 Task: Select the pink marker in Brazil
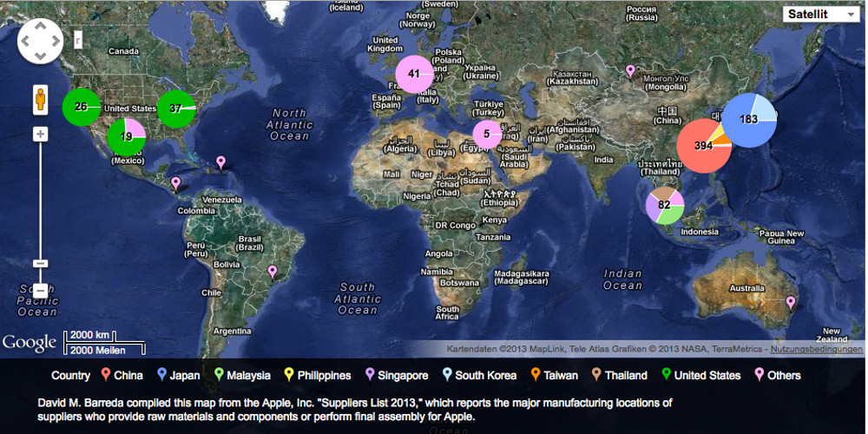pyautogui.click(x=272, y=272)
